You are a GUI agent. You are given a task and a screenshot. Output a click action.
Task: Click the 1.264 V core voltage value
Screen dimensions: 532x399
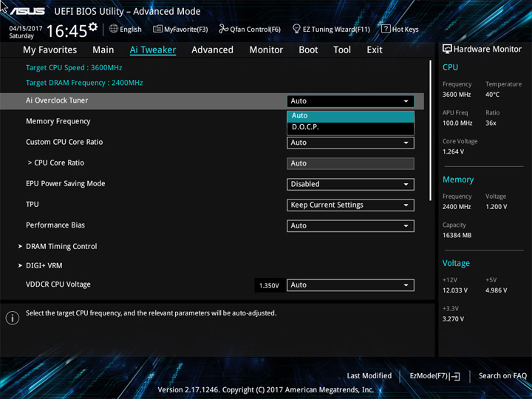click(453, 151)
